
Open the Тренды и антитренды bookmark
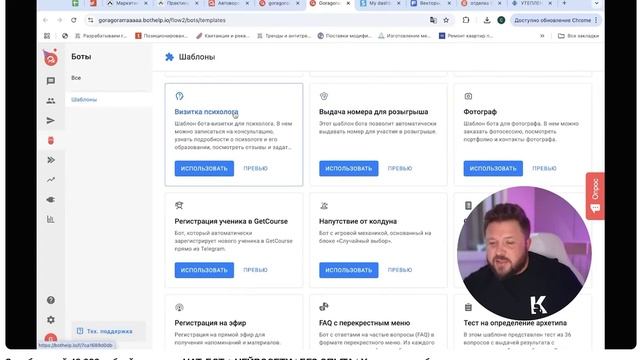coord(284,36)
